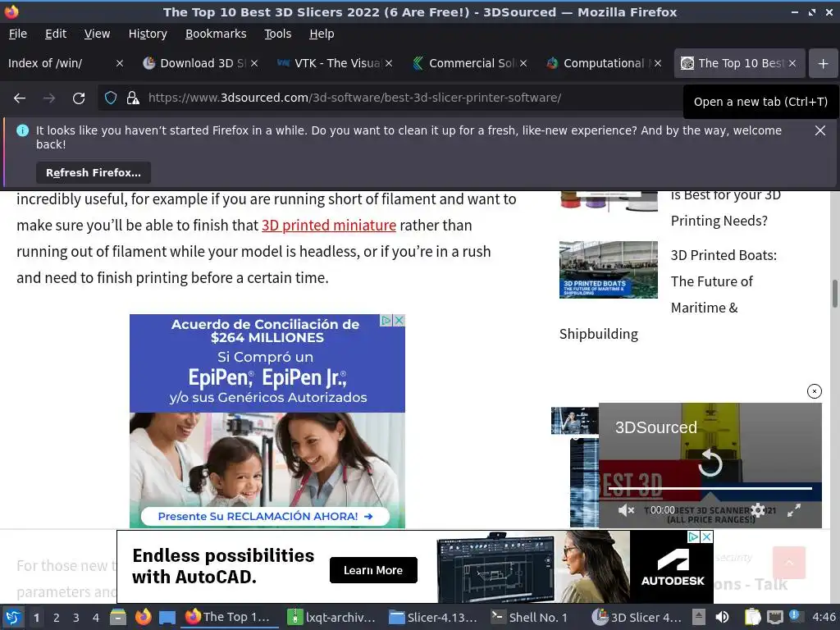The width and height of the screenshot is (840, 630).
Task: Open the History menu
Action: click(x=148, y=34)
